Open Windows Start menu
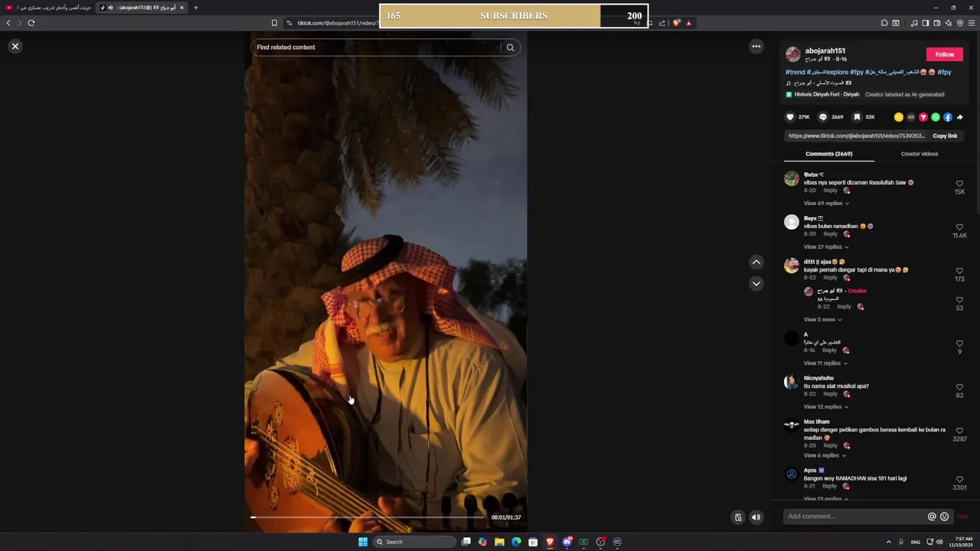Viewport: 980px width, 551px height. [x=363, y=542]
